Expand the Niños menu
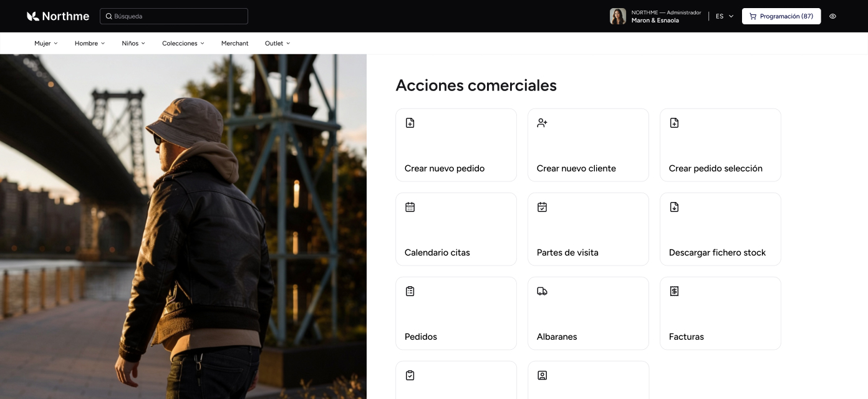The image size is (868, 399). (133, 43)
